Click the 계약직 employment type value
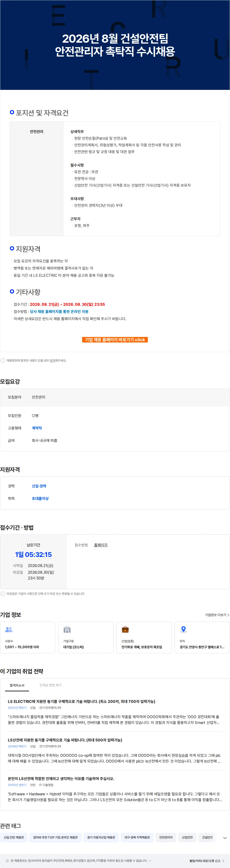 tap(37, 428)
